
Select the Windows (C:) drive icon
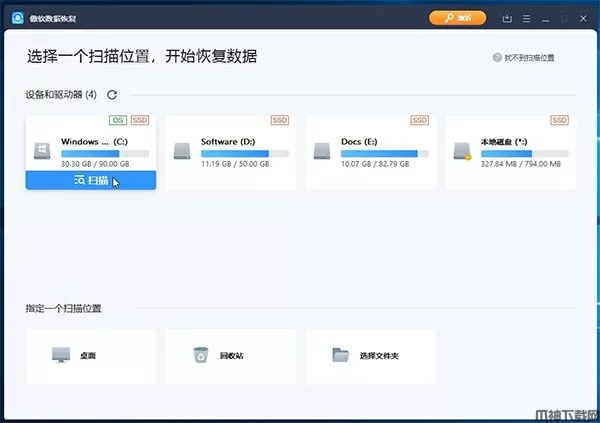click(43, 149)
